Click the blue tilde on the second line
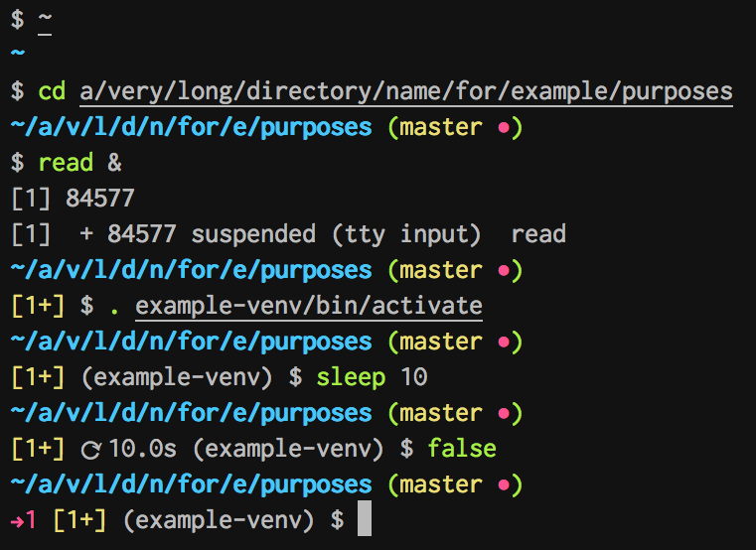Image resolution: width=756 pixels, height=550 pixels. 17,55
